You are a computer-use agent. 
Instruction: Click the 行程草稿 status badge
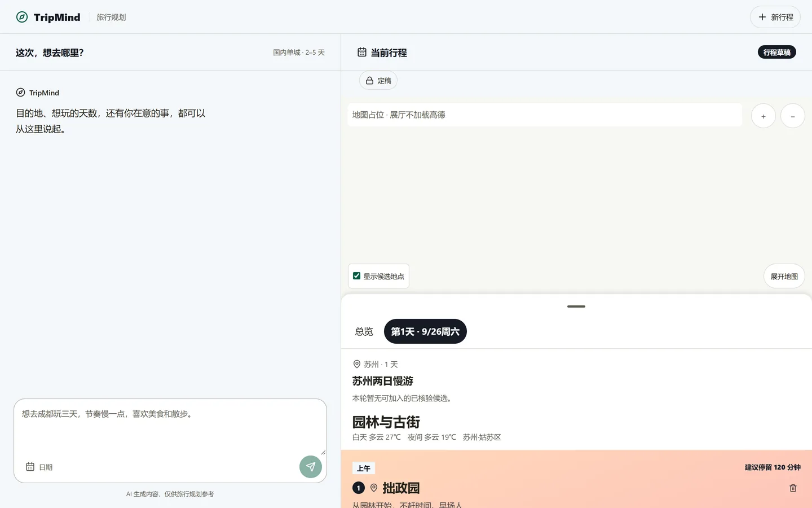point(776,52)
